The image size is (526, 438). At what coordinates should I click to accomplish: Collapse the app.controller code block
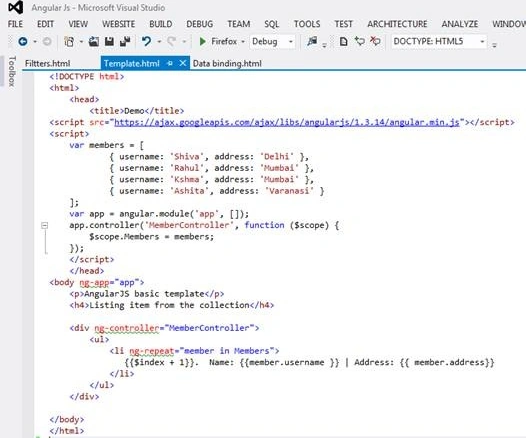pyautogui.click(x=45, y=225)
